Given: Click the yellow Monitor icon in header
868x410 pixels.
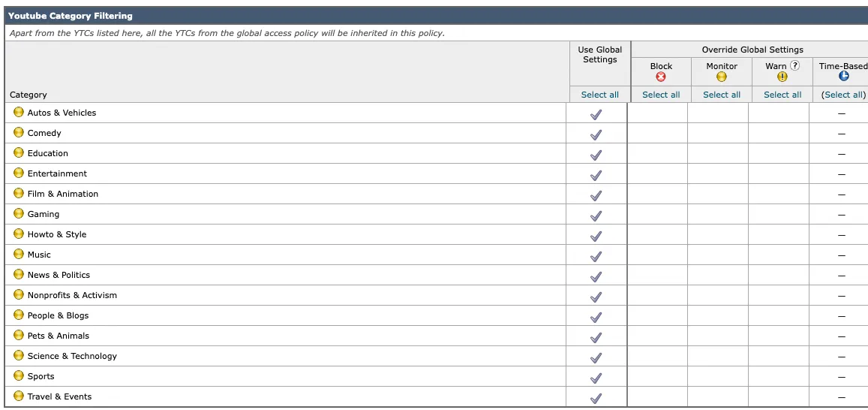Looking at the screenshot, I should coord(722,77).
